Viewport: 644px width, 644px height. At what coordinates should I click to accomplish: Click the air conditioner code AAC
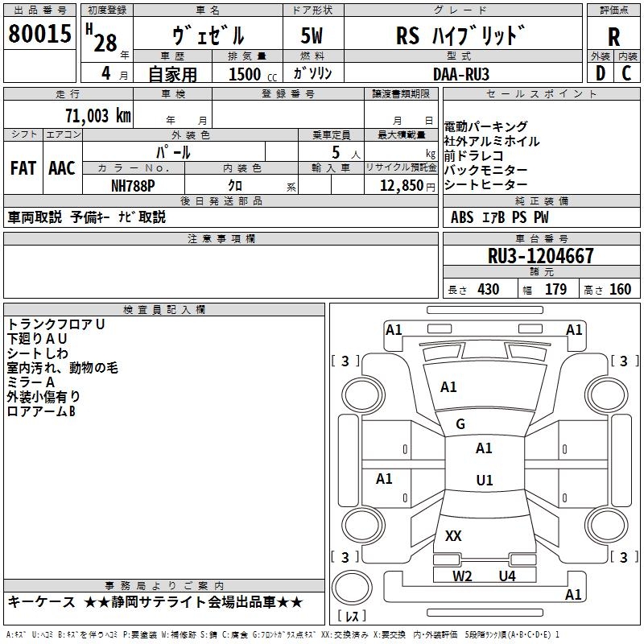pyautogui.click(x=62, y=168)
